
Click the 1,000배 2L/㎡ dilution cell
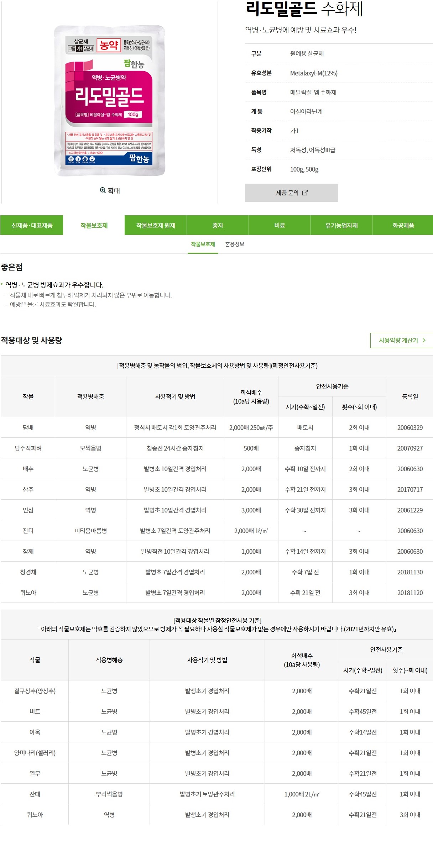pyautogui.click(x=302, y=794)
